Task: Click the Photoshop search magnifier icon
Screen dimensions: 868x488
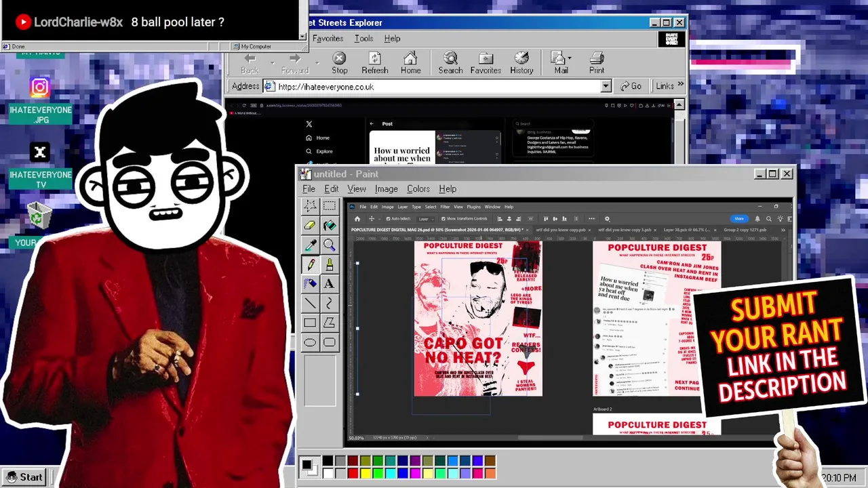Action: pyautogui.click(x=768, y=219)
